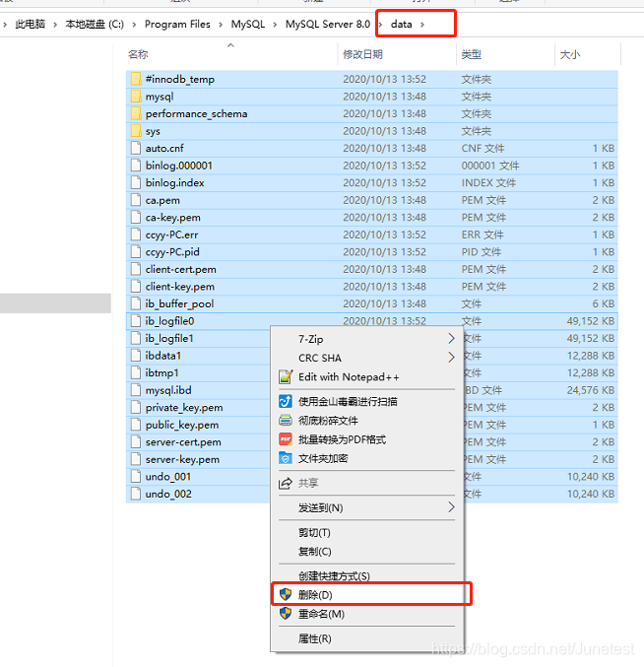This screenshot has width=644, height=667.
Task: Open the CRC SHA submenu
Action: [x=367, y=358]
